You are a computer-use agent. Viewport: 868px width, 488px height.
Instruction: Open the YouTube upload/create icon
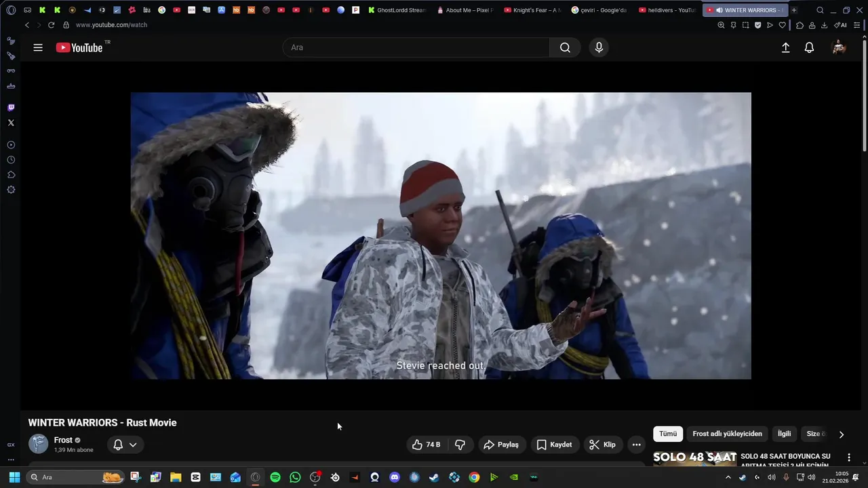coord(785,47)
